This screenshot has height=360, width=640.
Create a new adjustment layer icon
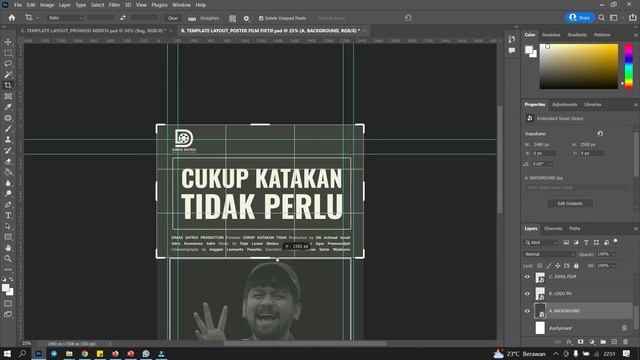(592, 342)
